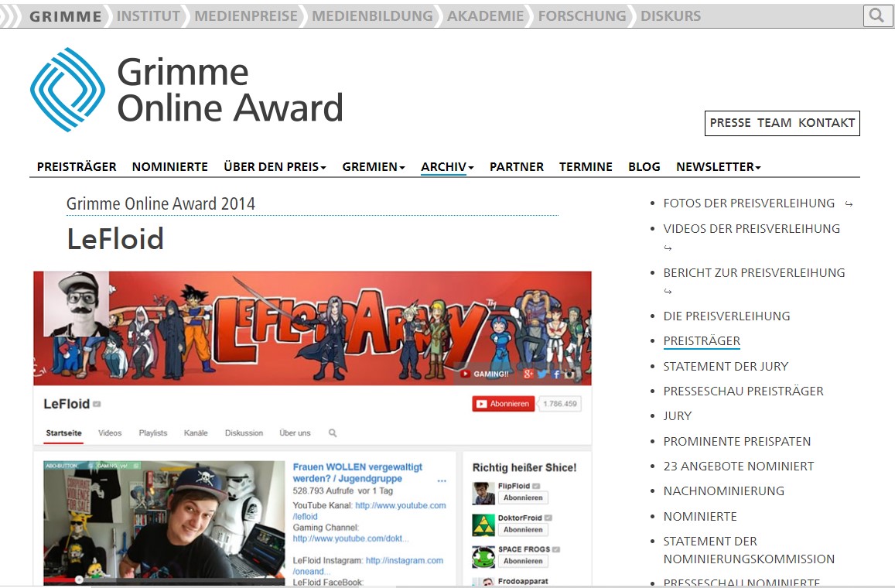Open 23 ANGEBOTE NOMINIERT sidebar link
Image resolution: width=895 pixels, height=588 pixels.
739,467
